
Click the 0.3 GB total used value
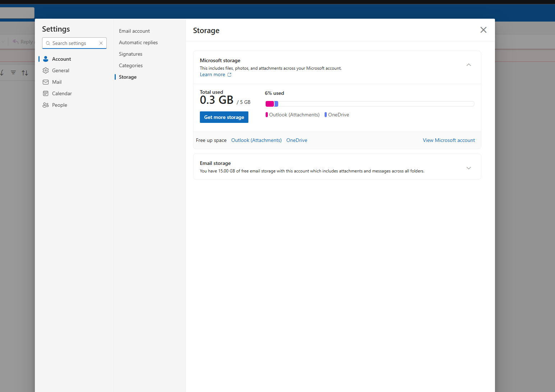(x=217, y=100)
